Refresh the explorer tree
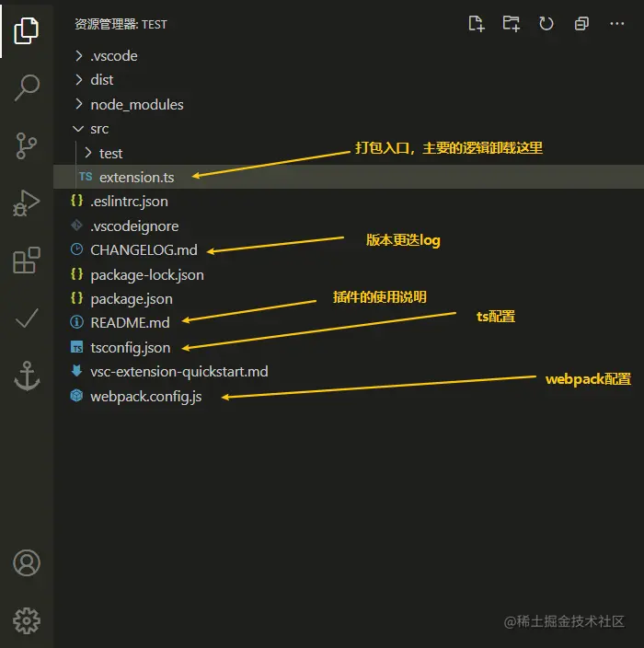The height and width of the screenshot is (648, 644). tap(546, 24)
